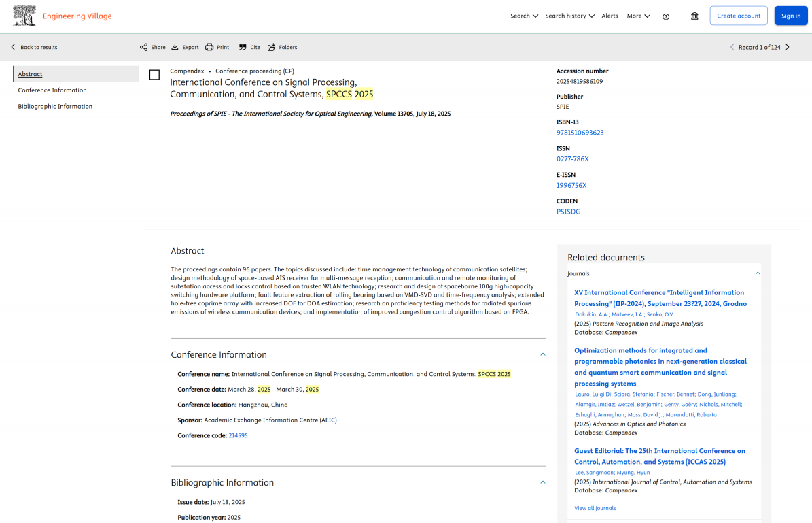Viewport: 812px width, 523px height.
Task: Click View all journals link
Action: click(x=595, y=508)
